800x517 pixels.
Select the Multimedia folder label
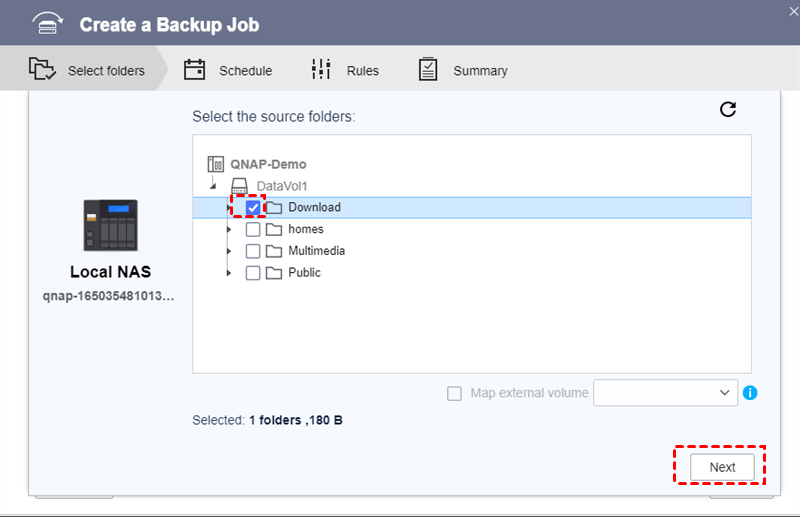tap(316, 251)
